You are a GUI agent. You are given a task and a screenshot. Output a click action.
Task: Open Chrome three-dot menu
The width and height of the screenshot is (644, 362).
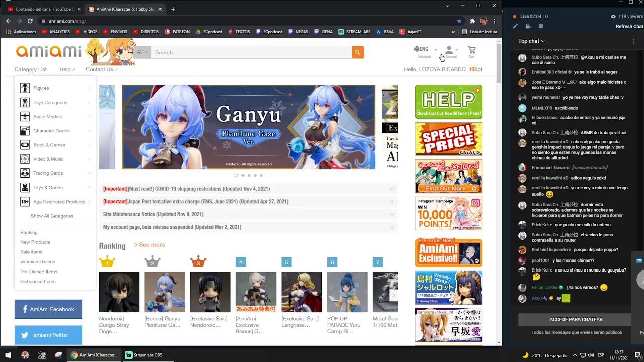click(495, 21)
